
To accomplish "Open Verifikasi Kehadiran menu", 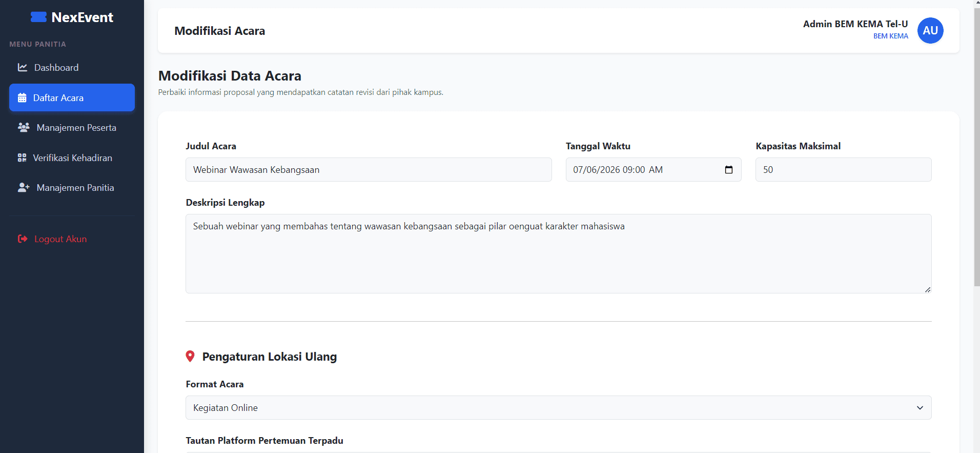I will [x=72, y=157].
